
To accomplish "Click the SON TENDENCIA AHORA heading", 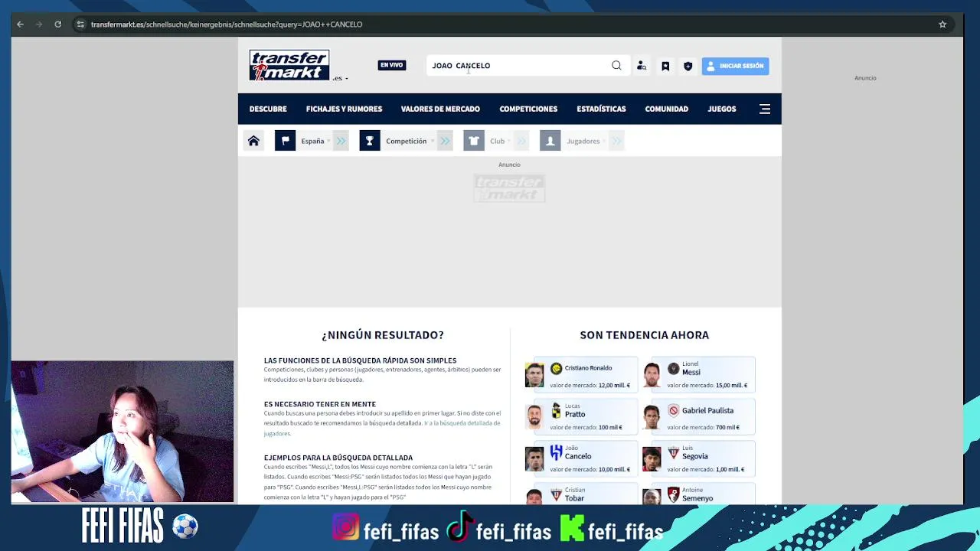I will click(645, 335).
